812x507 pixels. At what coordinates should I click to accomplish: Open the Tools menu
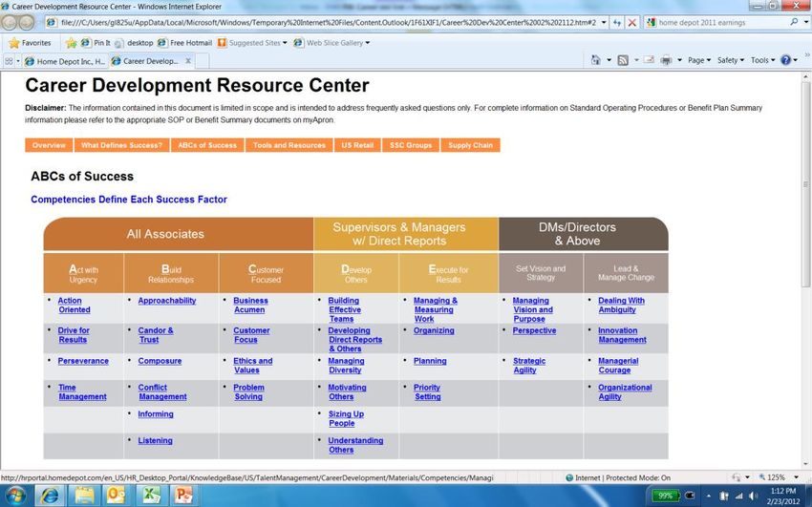762,60
